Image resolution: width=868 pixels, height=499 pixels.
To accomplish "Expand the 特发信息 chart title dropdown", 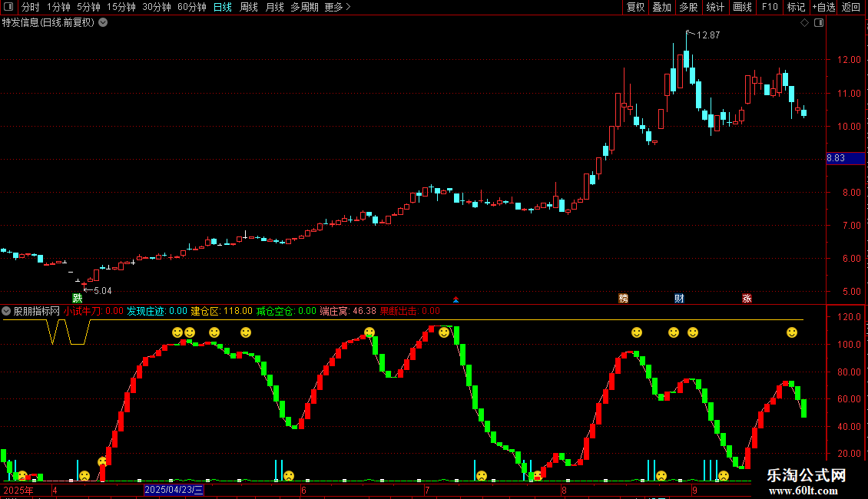I will tap(103, 23).
